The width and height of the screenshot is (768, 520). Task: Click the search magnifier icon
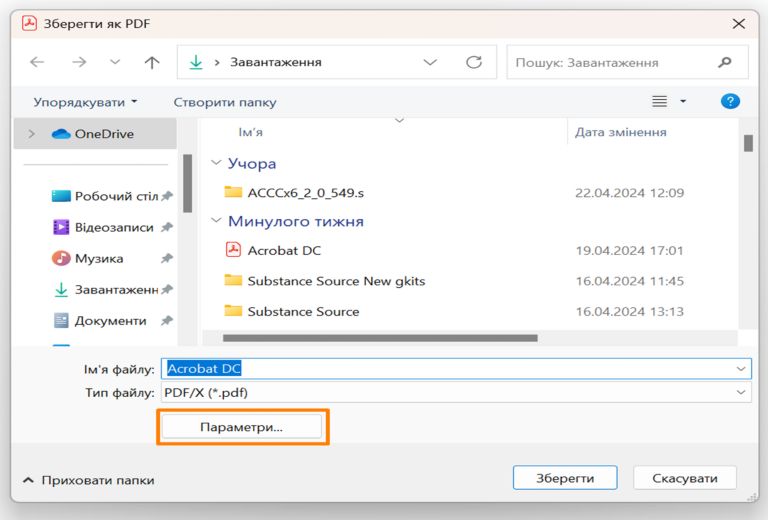pyautogui.click(x=725, y=62)
